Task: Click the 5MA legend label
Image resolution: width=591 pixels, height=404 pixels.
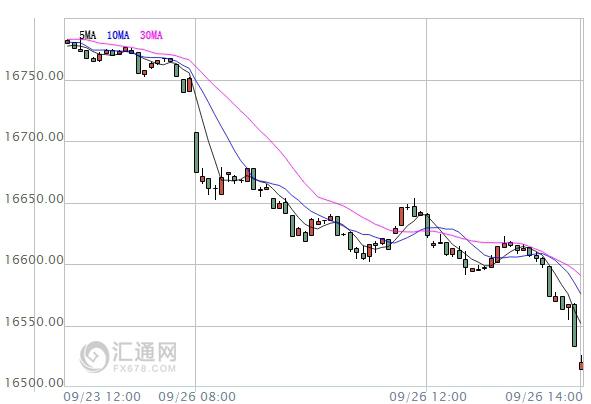Action: point(87,35)
